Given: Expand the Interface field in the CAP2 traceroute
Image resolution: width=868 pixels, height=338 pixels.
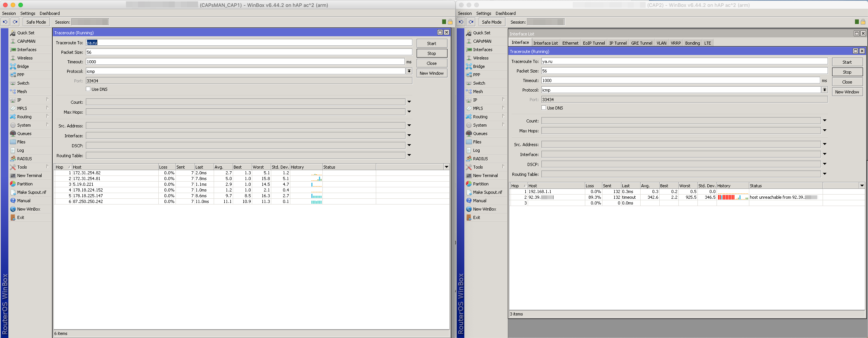Looking at the screenshot, I should [825, 154].
